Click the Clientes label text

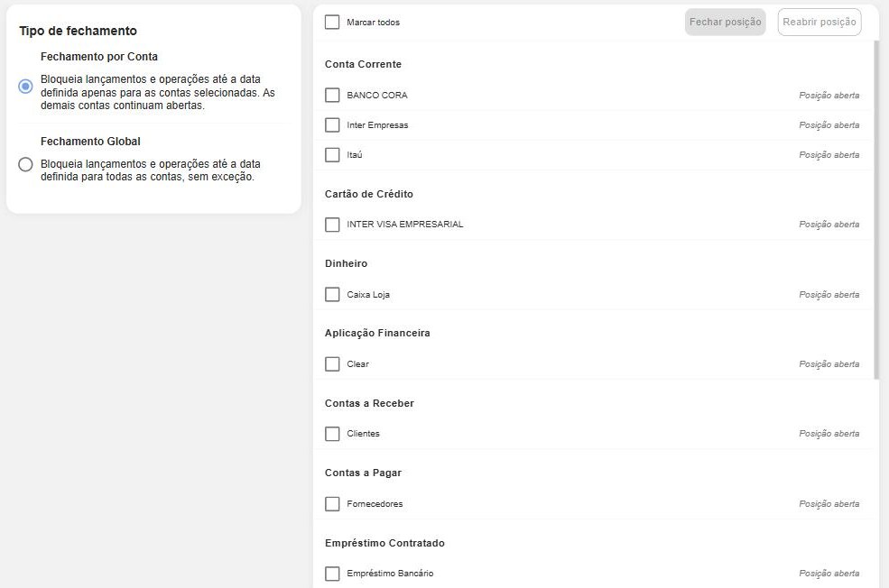(x=364, y=434)
